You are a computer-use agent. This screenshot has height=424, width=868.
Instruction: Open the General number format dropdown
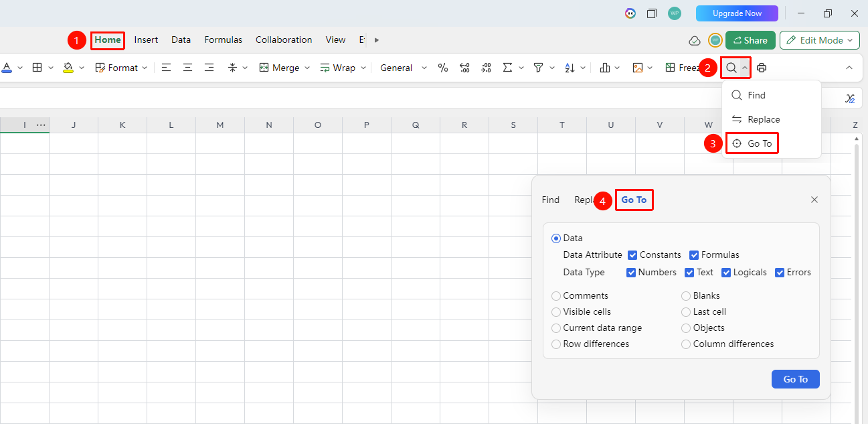404,68
